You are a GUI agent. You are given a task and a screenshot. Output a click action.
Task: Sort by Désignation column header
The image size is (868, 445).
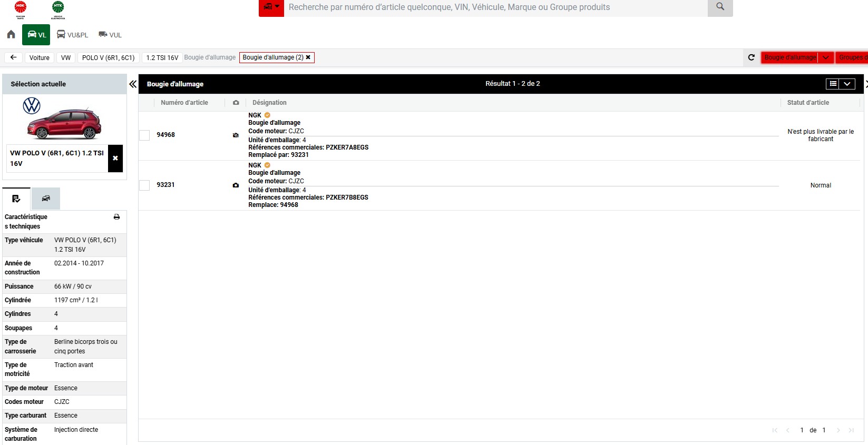coord(269,103)
